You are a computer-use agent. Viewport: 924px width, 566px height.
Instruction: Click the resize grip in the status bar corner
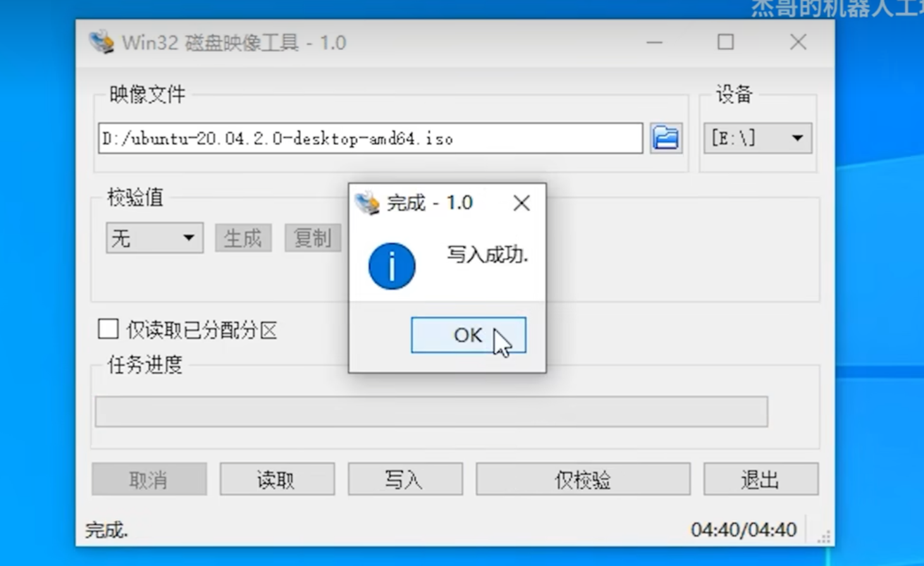[x=823, y=536]
